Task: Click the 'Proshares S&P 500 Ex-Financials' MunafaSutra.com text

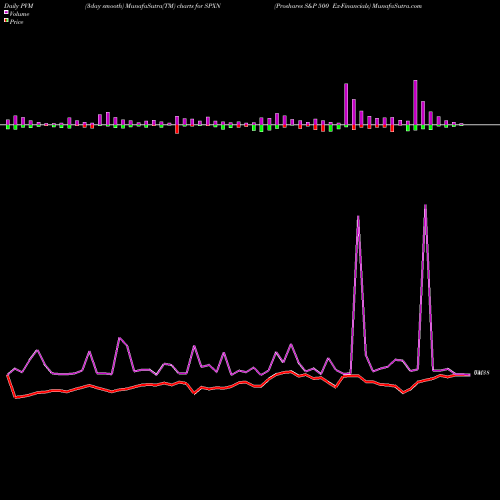Action: pos(348,6)
